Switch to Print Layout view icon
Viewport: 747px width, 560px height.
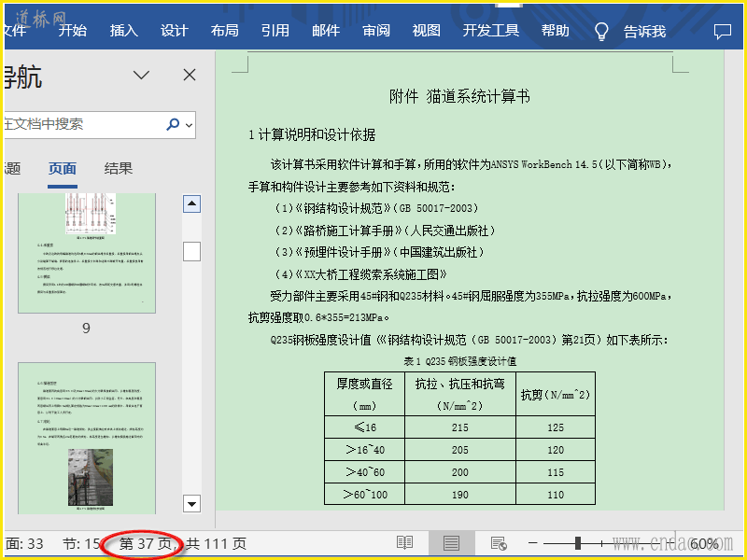[451, 543]
